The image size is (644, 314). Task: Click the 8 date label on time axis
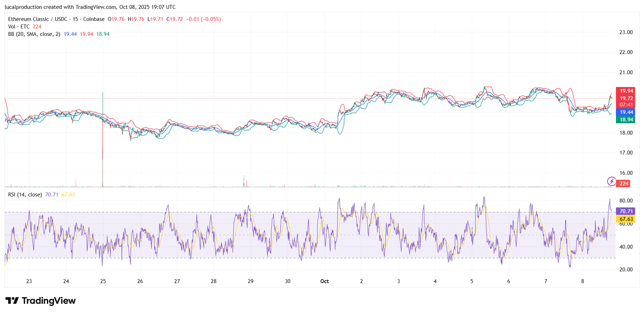(x=583, y=281)
